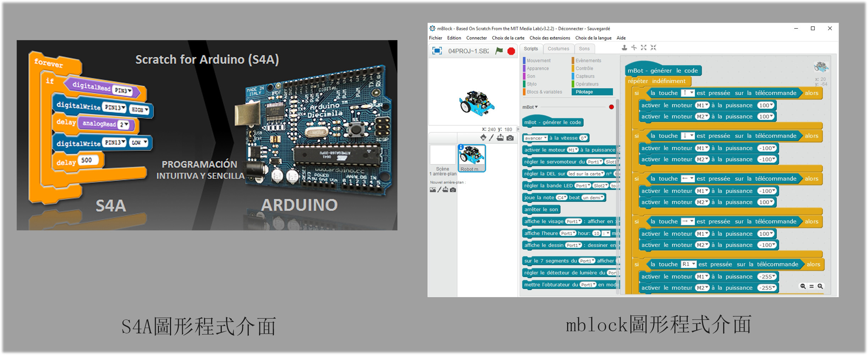This screenshot has height=355, width=868.
Task: Open the Edition menu
Action: click(454, 38)
